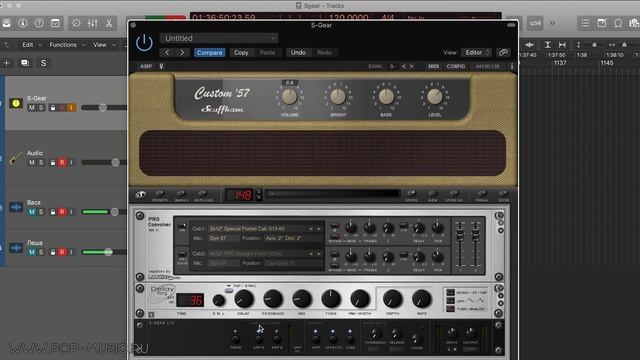Record-enable the Audio track

62,162
